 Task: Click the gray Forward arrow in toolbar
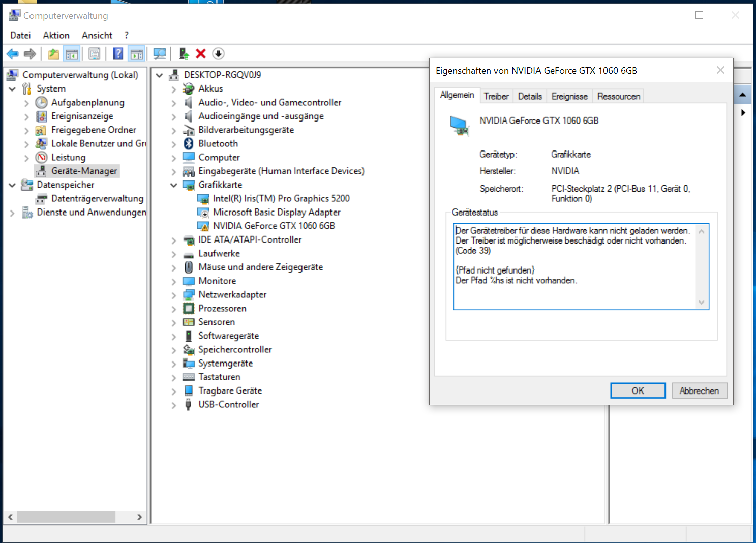30,54
